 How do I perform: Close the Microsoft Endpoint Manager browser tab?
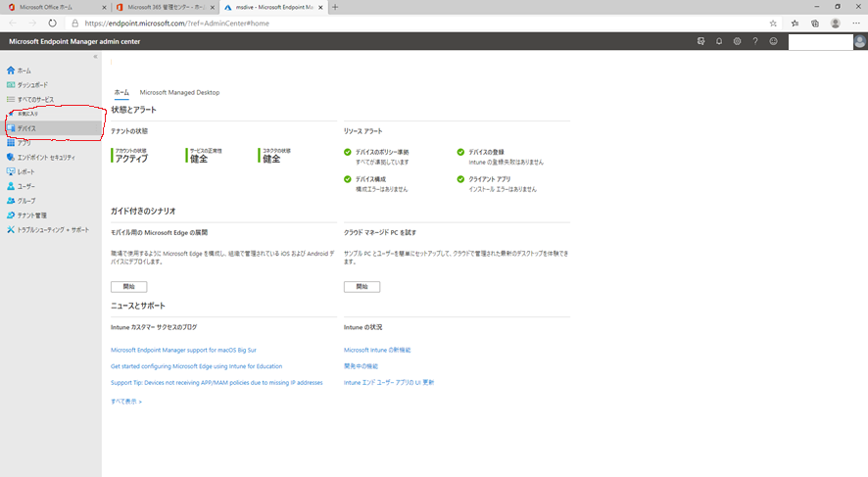320,7
